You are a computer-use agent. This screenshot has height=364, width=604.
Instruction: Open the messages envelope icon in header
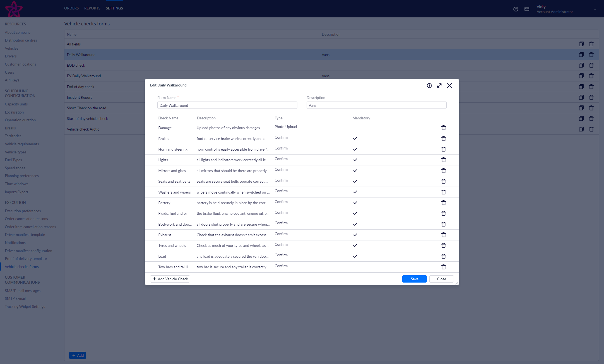coord(527,9)
